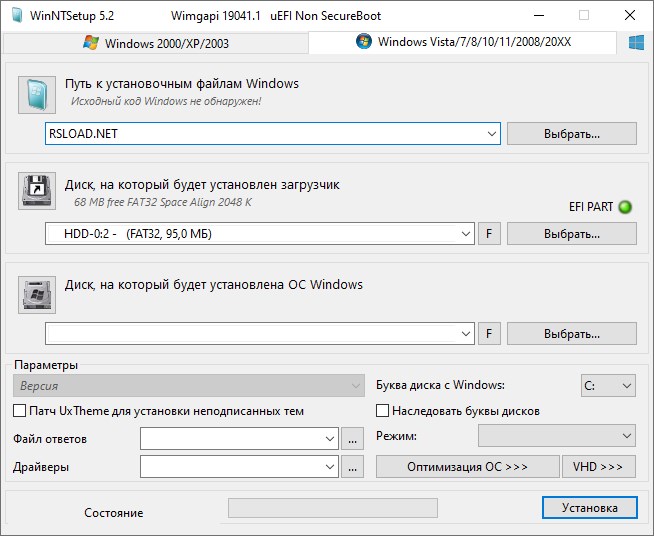Image resolution: width=654 pixels, height=536 pixels.
Task: Enable the UxTheme patch checkbox
Action: [x=20, y=411]
